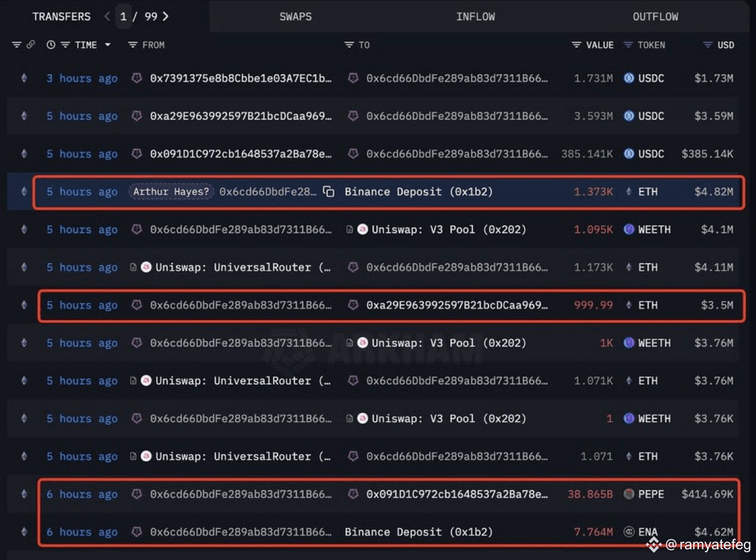The image size is (756, 560).
Task: Open Uniswap UniversalRouter in 1.071K ETH row
Action: [243, 381]
